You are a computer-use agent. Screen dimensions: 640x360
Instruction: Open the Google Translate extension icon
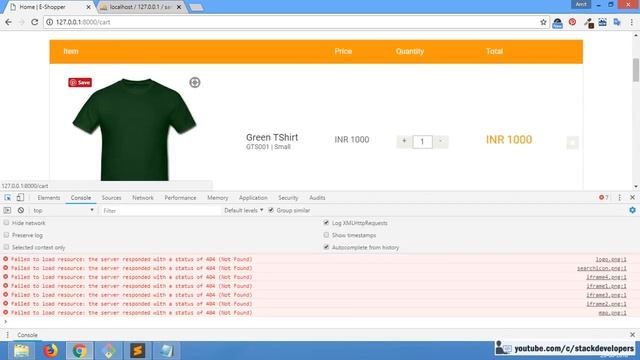[x=617, y=22]
